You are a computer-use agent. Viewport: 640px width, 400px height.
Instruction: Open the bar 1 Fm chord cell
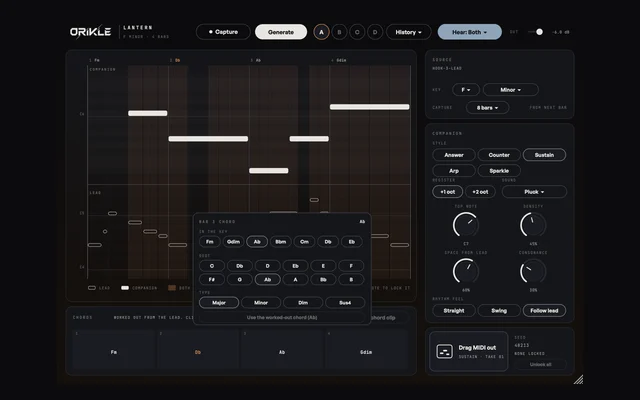pos(113,350)
